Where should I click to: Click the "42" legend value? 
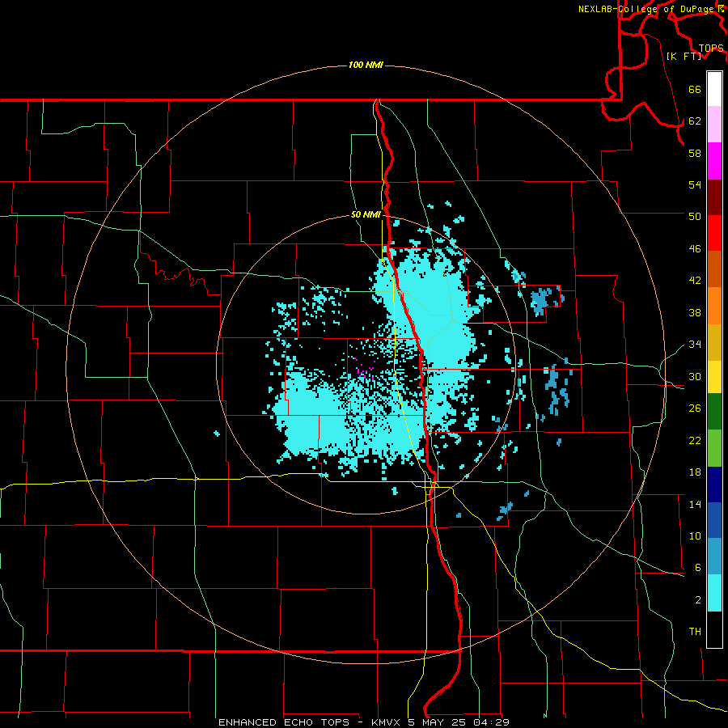tap(695, 281)
